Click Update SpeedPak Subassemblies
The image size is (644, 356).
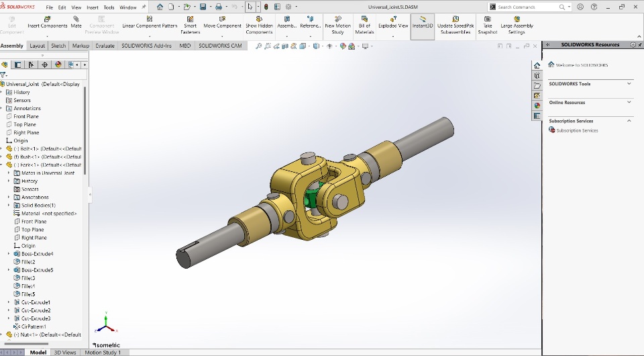(x=455, y=25)
